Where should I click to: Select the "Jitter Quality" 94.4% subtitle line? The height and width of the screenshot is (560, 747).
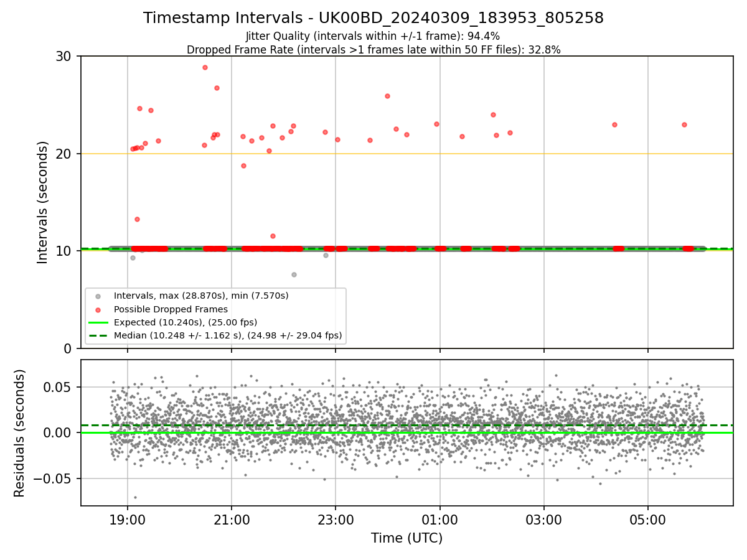[373, 36]
